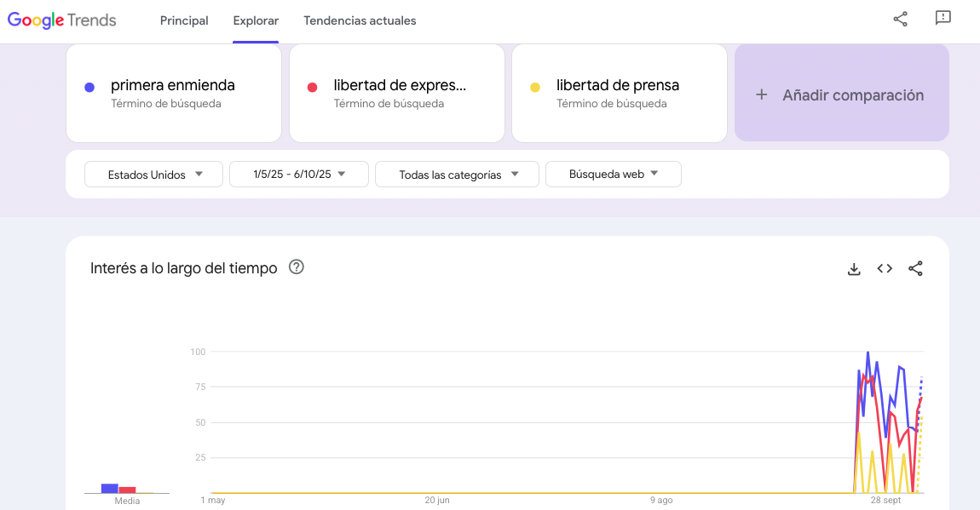Open the Búsqueda web search type dropdown
Viewport: 980px width, 510px height.
point(613,175)
